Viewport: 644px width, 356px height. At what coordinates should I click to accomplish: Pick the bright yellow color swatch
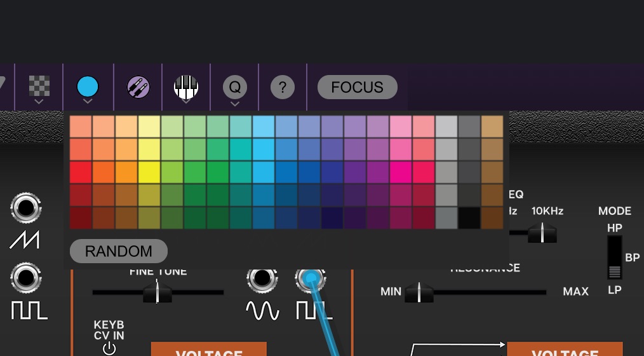coord(149,172)
